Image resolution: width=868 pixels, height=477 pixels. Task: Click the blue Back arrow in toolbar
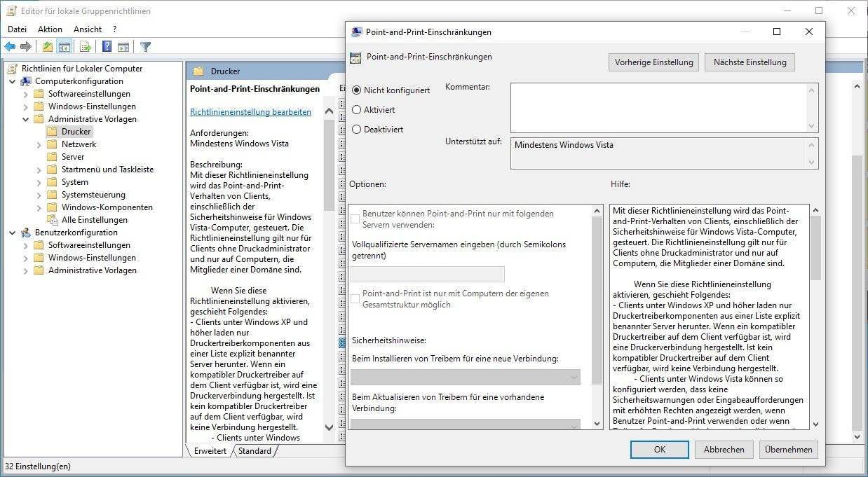(x=10, y=47)
